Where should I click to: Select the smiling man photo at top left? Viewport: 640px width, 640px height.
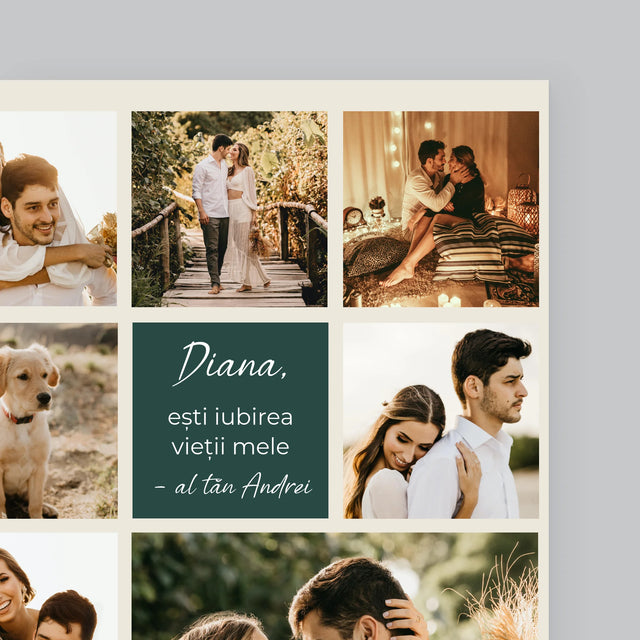tap(57, 208)
